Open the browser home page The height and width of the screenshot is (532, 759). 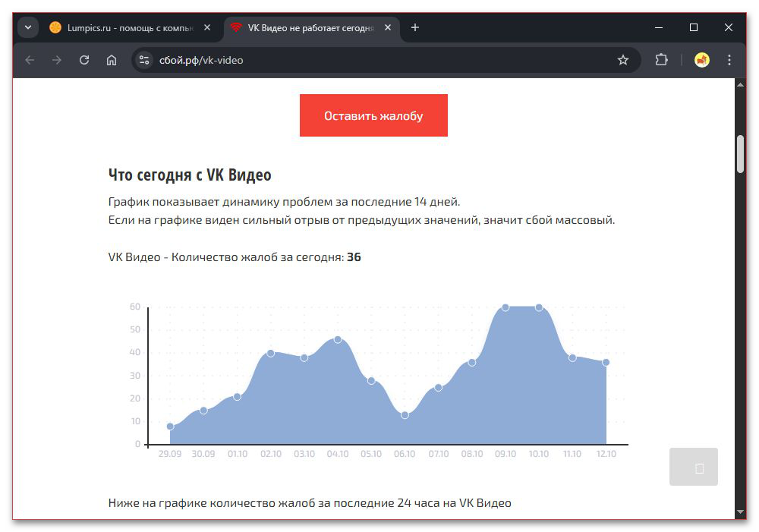click(112, 60)
